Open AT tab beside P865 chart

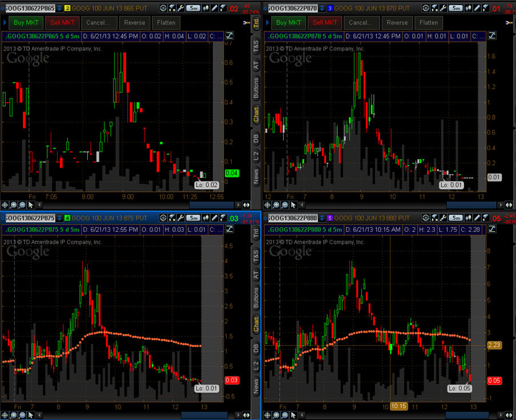click(256, 65)
